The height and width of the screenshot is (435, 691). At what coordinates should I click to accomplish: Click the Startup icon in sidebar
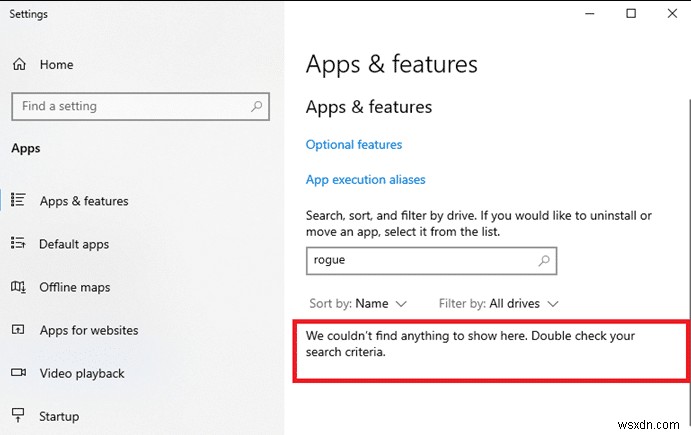point(18,416)
